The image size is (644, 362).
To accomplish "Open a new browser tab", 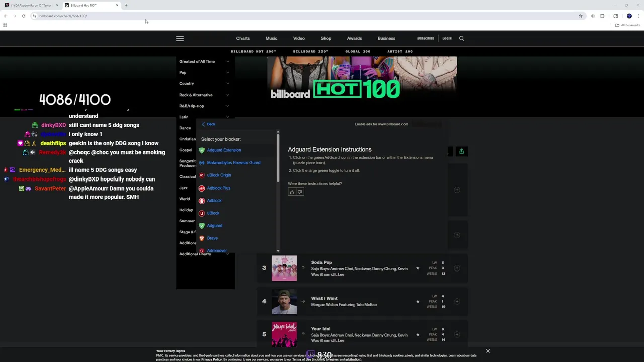I will (126, 5).
